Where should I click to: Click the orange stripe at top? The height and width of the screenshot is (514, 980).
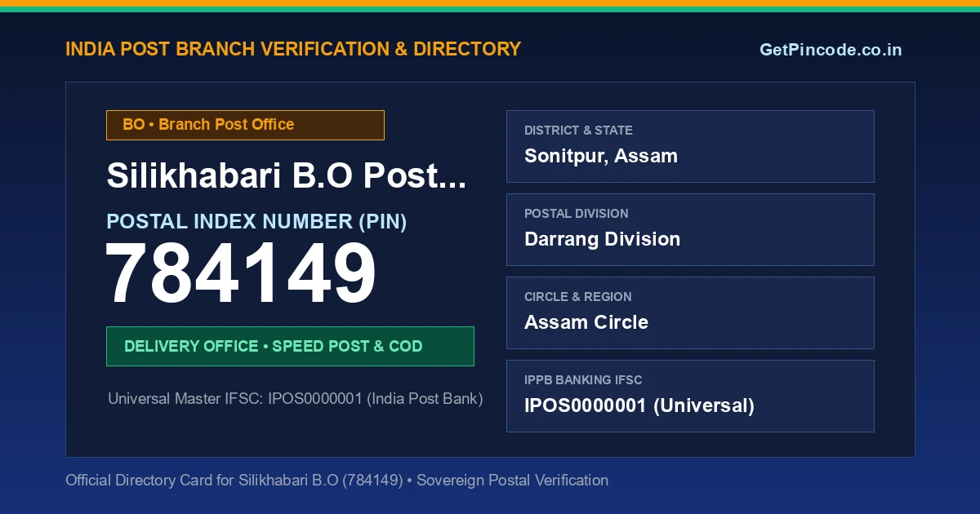click(490, 3)
